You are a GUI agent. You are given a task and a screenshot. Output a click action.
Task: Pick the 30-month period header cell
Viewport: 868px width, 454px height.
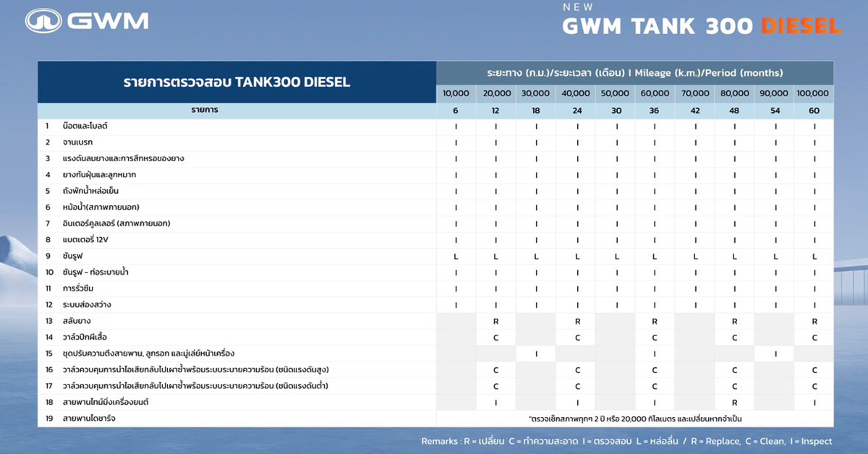point(616,111)
